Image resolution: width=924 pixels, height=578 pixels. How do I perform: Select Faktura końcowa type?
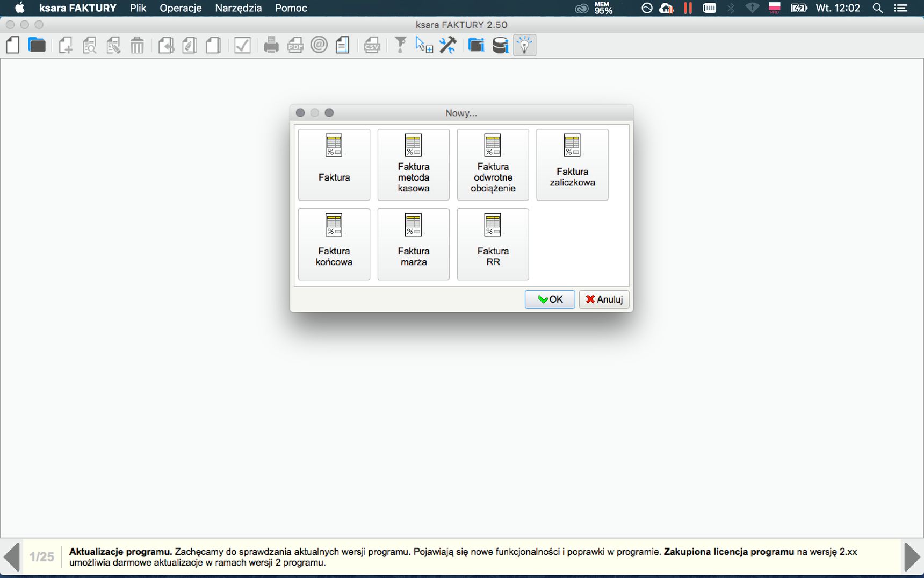334,244
